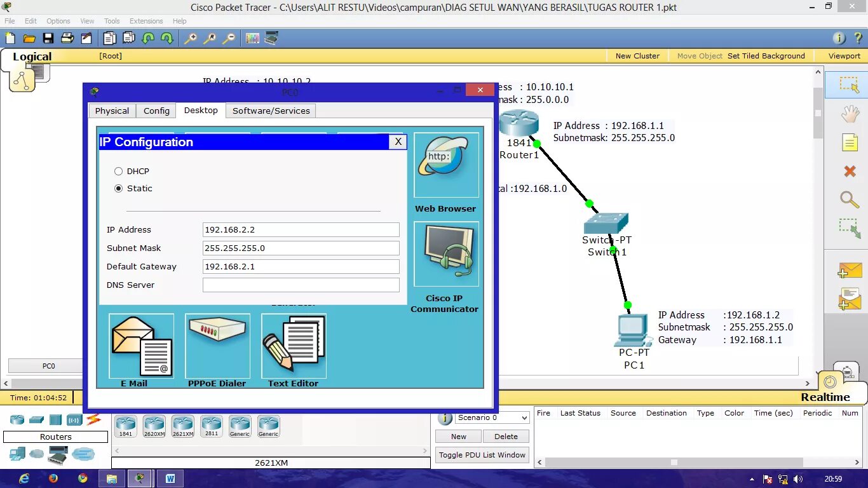
Task: Select the Place Note tool
Action: (850, 142)
